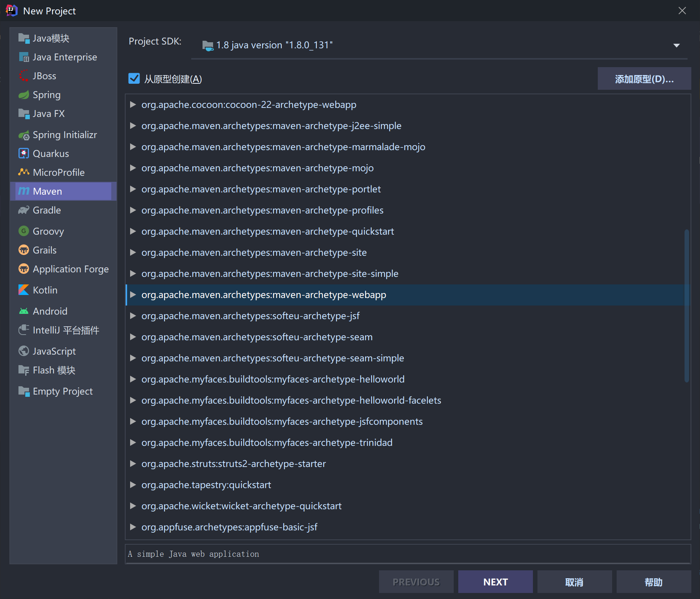
Task: Click the Empty Project folder icon
Action: click(x=24, y=391)
